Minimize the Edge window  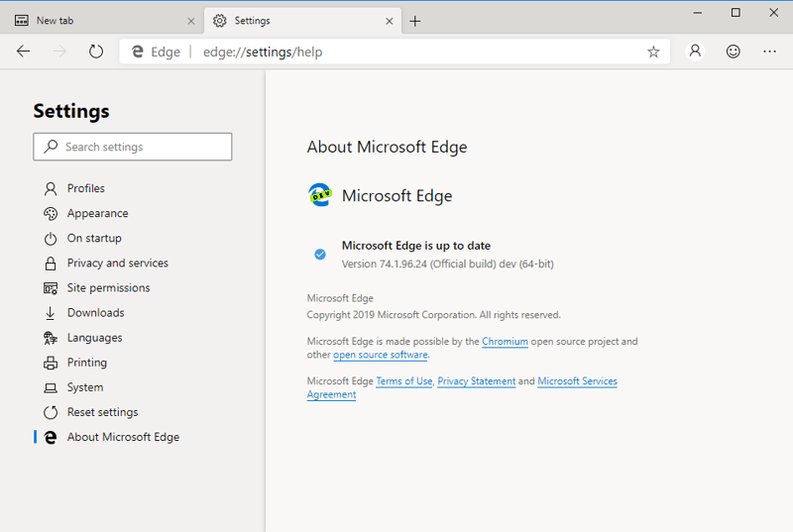click(x=698, y=13)
